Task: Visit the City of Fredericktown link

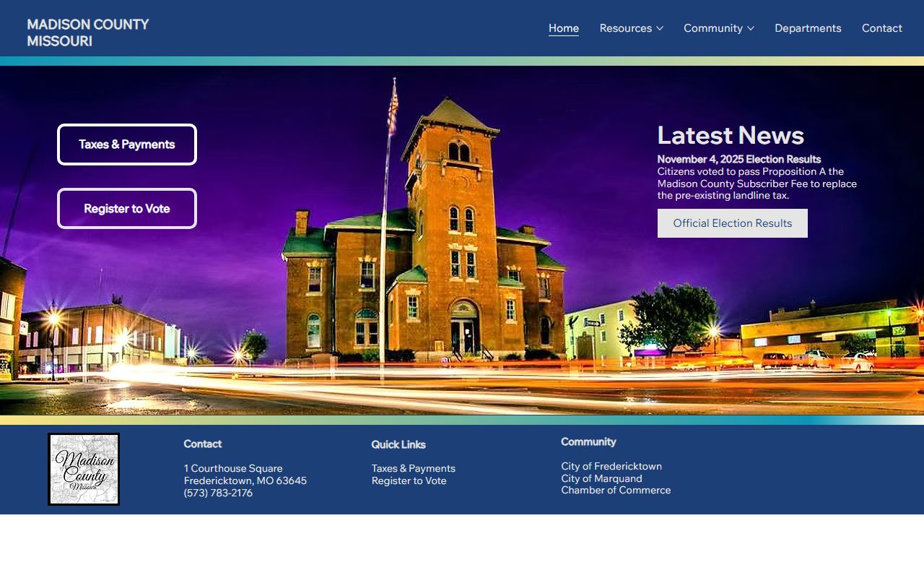Action: pos(611,467)
